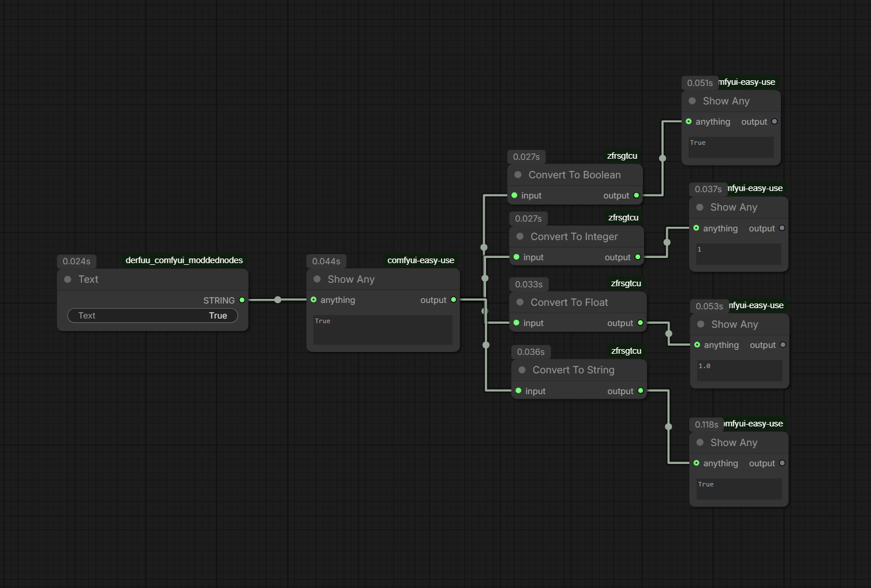
Task: Collapse the Convert To Integer node
Action: click(x=520, y=237)
